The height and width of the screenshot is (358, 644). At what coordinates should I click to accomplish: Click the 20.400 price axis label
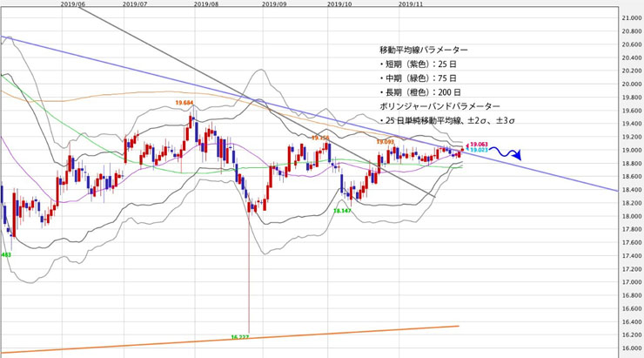[632, 58]
